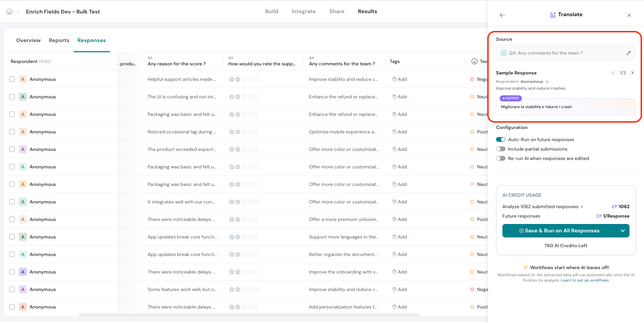Expand the Save & Run dropdown arrow
This screenshot has height=323, width=644.
623,231
